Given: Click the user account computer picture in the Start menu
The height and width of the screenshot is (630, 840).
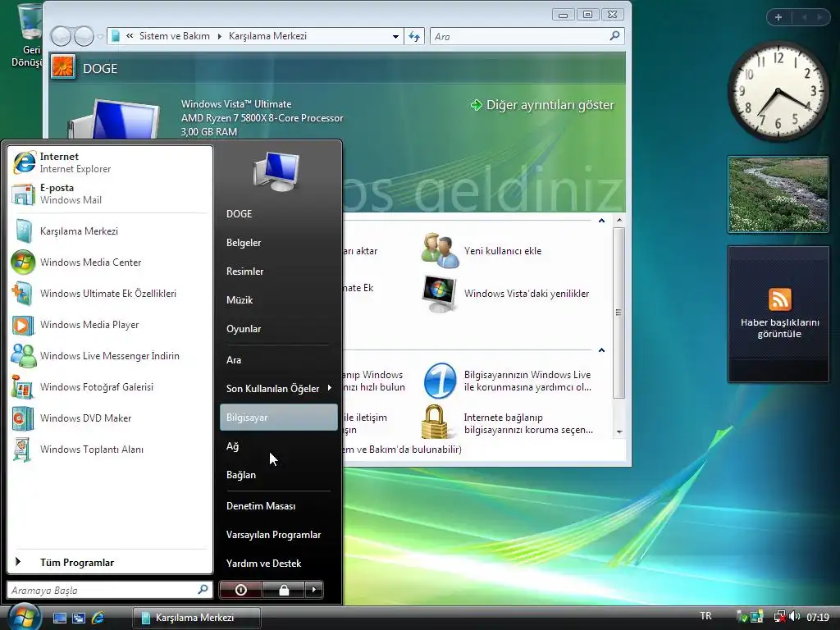Looking at the screenshot, I should point(276,171).
